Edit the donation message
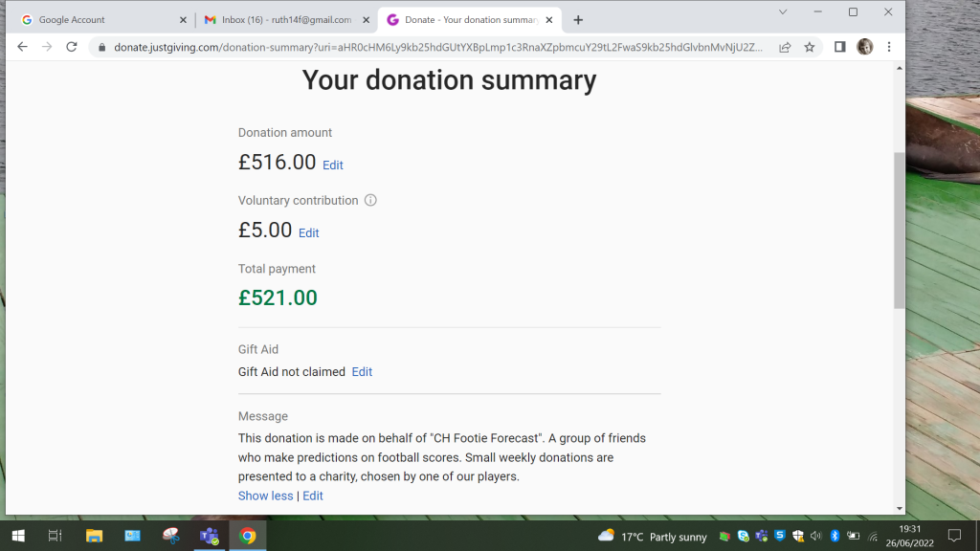The height and width of the screenshot is (551, 980). click(313, 496)
